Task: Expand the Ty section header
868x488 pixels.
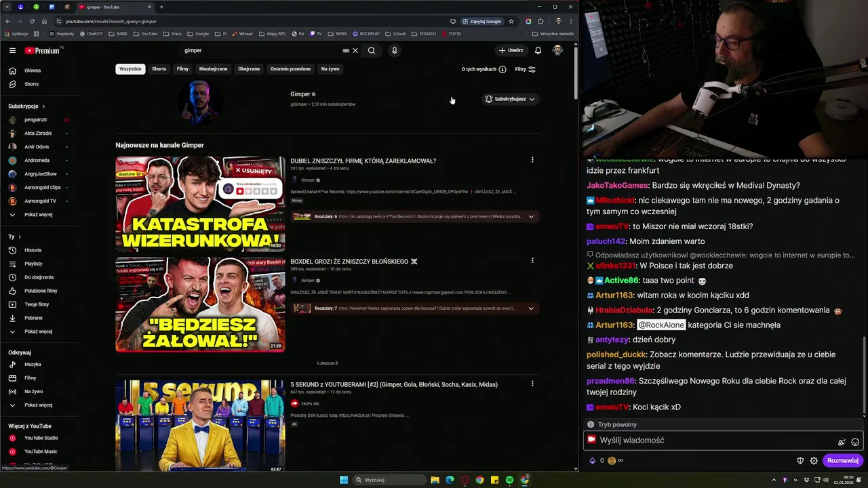Action: pyautogui.click(x=14, y=237)
